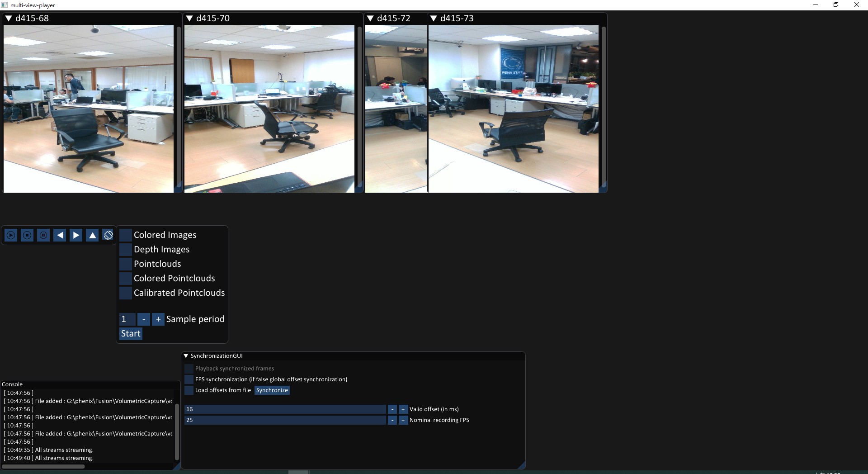This screenshot has width=868, height=474.
Task: Click the up-triangle playback icon
Action: (x=92, y=235)
